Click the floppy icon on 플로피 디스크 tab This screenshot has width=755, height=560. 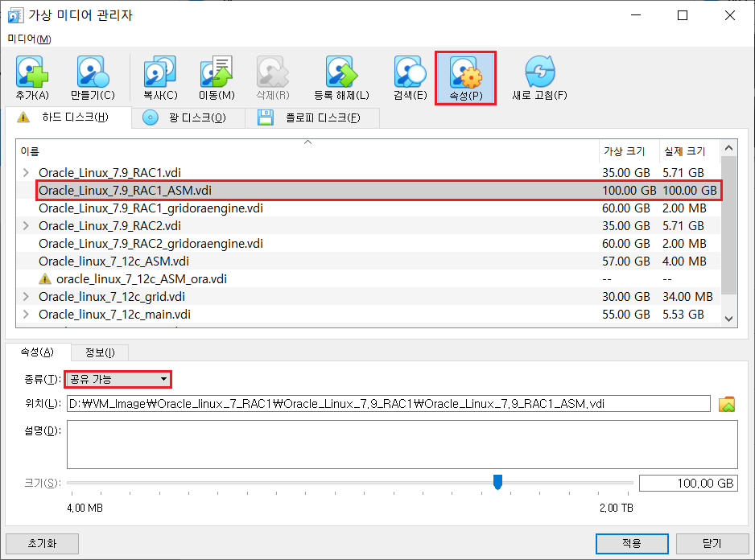(x=266, y=117)
